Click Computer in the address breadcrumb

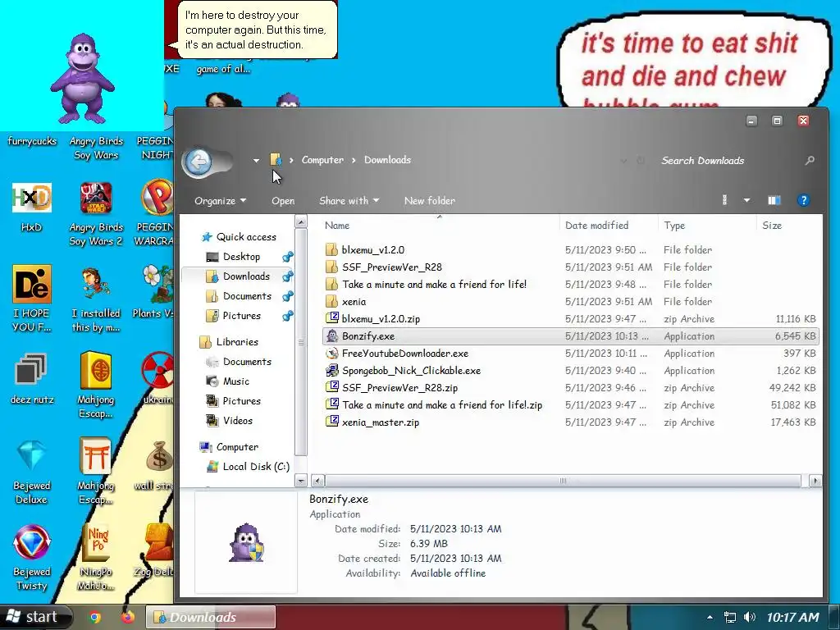click(x=322, y=160)
